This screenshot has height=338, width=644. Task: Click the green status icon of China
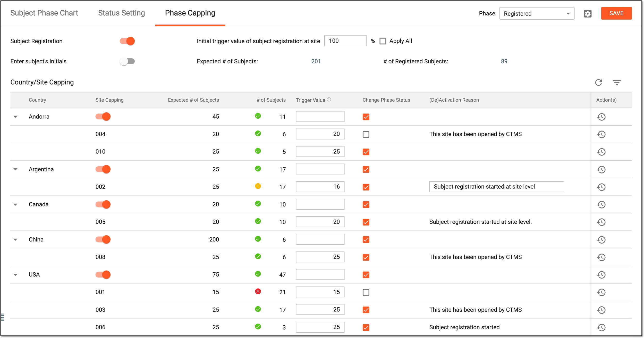pyautogui.click(x=258, y=239)
